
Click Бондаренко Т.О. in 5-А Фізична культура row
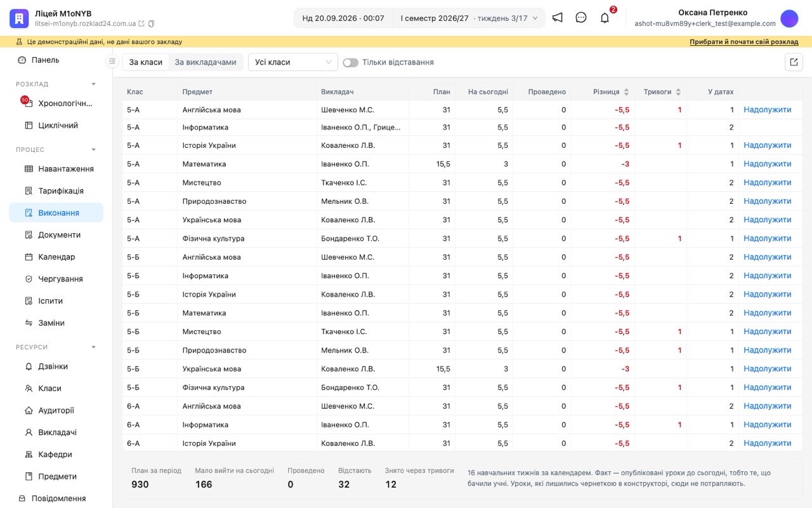(x=350, y=239)
